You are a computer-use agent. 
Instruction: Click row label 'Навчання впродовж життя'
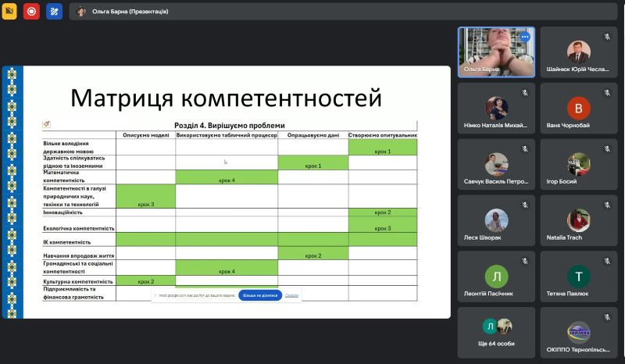click(79, 255)
